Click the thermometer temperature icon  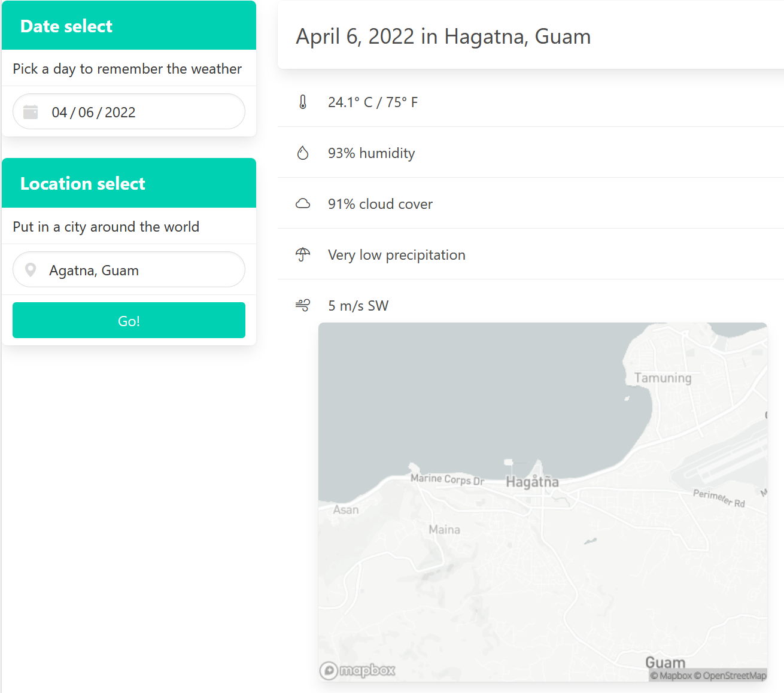tap(303, 102)
